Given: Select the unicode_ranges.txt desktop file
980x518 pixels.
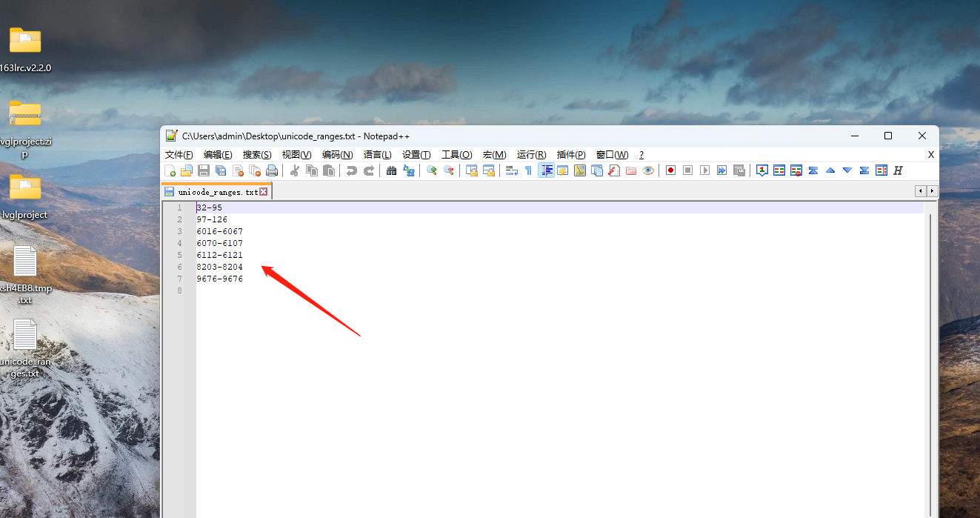Looking at the screenshot, I should click(x=25, y=348).
